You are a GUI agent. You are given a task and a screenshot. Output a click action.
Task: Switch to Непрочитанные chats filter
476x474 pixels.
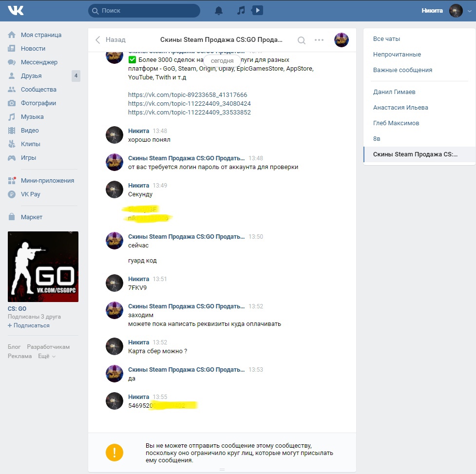(397, 55)
